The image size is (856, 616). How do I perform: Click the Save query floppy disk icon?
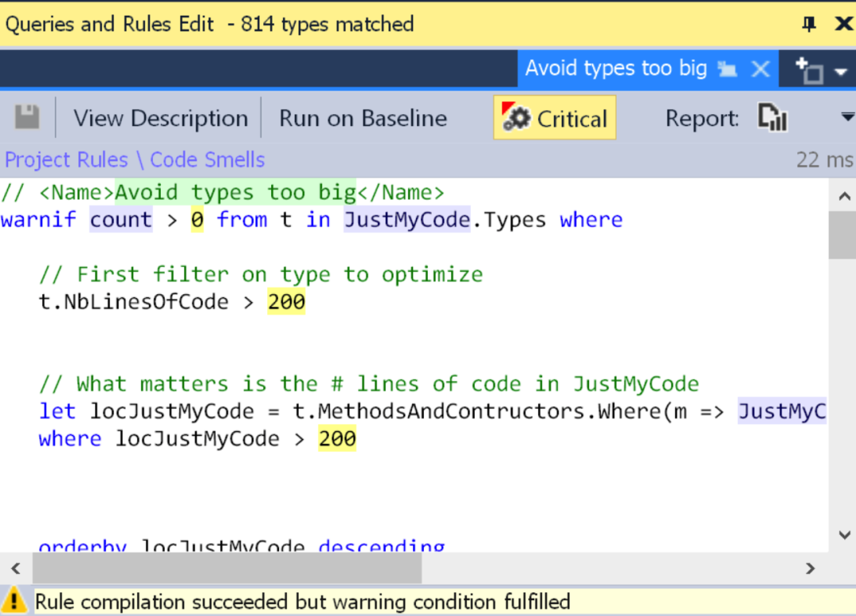click(x=27, y=118)
